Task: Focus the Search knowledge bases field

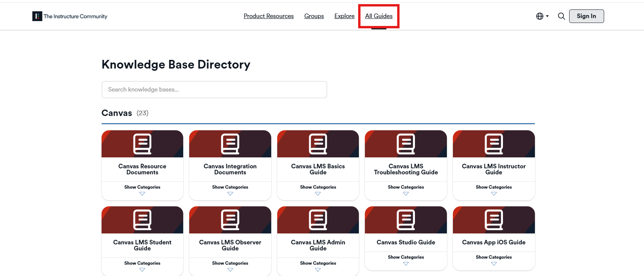Action: 214,90
